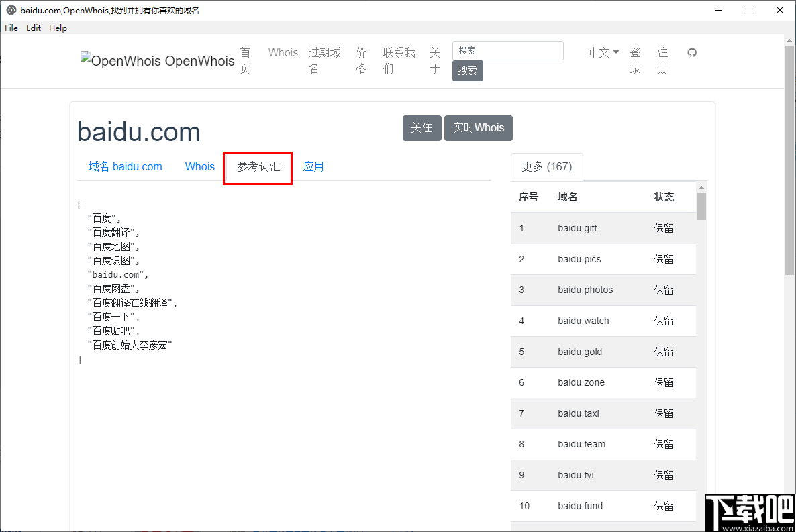Click the 关注 follow button
The image size is (796, 532).
click(421, 127)
